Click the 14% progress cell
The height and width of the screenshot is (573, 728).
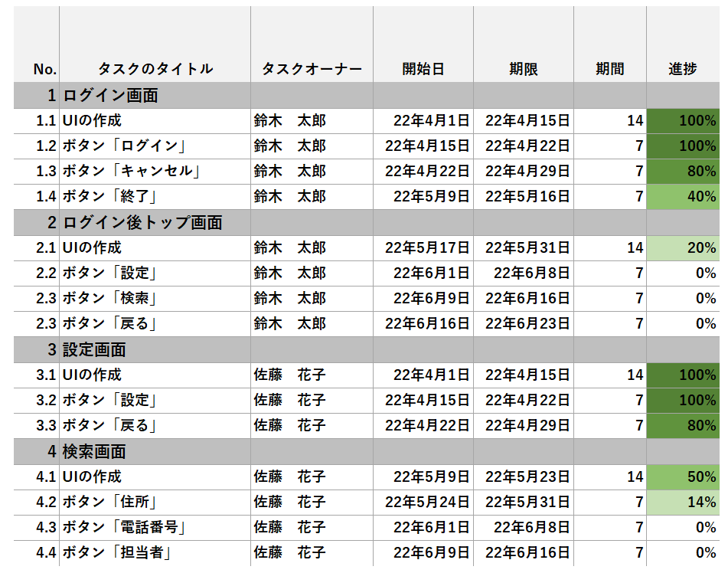(682, 503)
